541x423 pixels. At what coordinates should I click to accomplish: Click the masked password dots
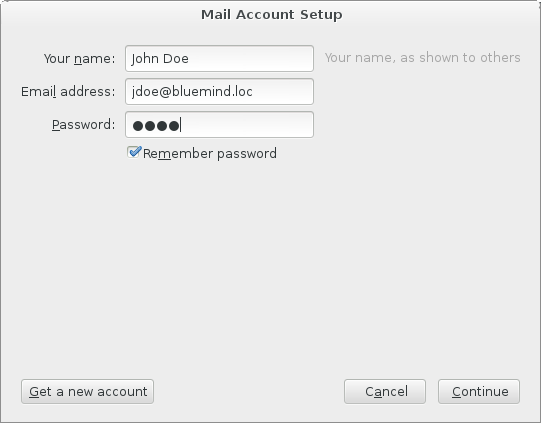click(156, 126)
